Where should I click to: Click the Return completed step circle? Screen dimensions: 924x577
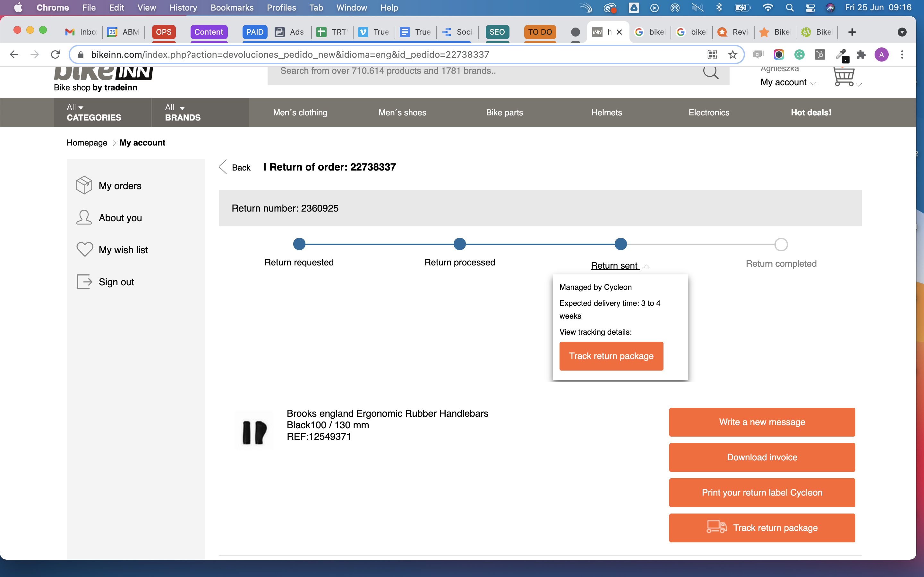[781, 244]
